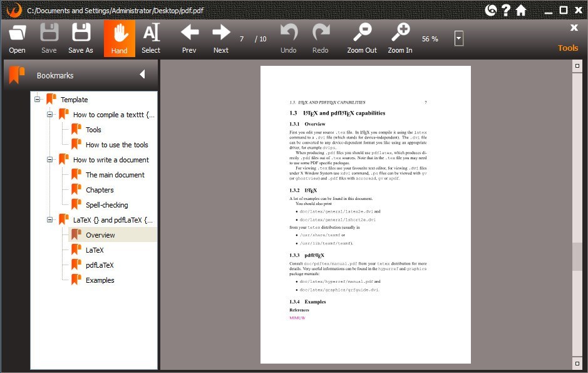Viewport: 588px width, 373px height.
Task: Collapse the 'How to write a document' node
Action: tap(49, 159)
